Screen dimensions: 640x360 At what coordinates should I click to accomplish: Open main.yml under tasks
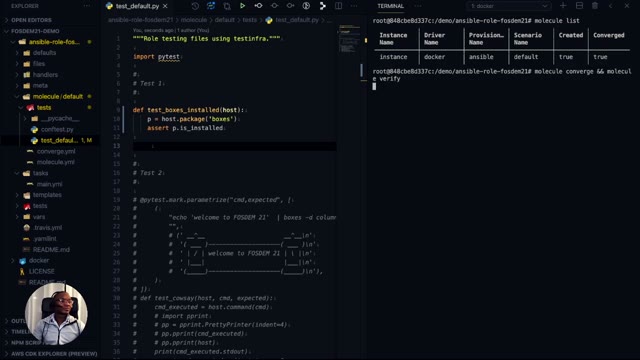49,184
